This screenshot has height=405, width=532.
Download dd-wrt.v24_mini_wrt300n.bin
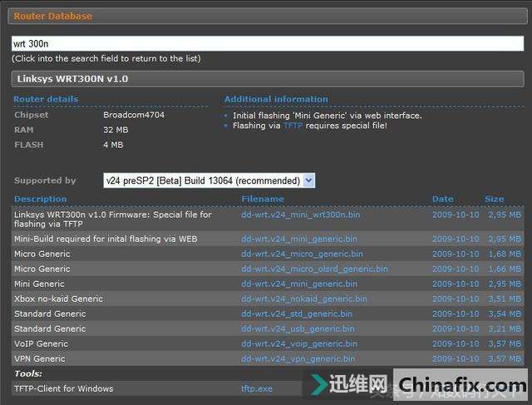(x=301, y=215)
